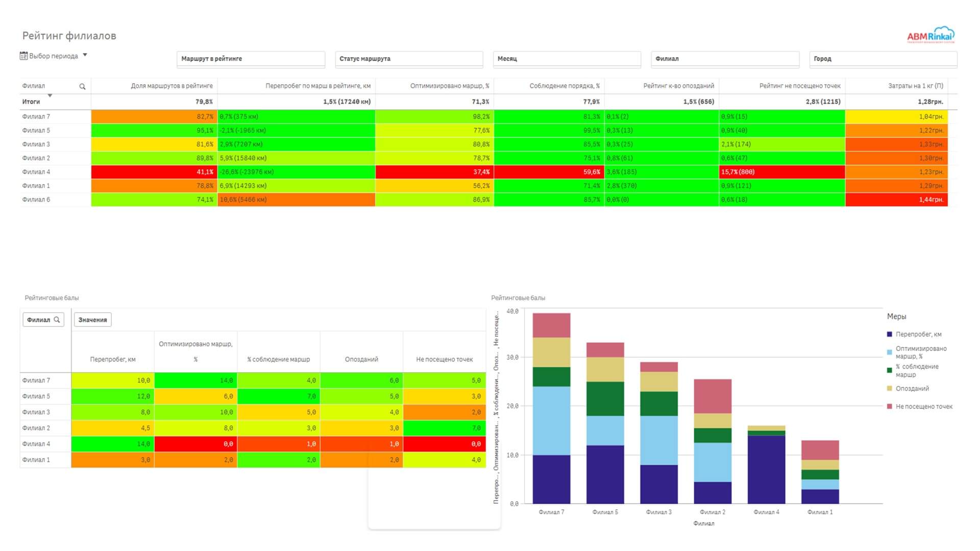Click Филиал 2 label on chart axis

click(713, 512)
